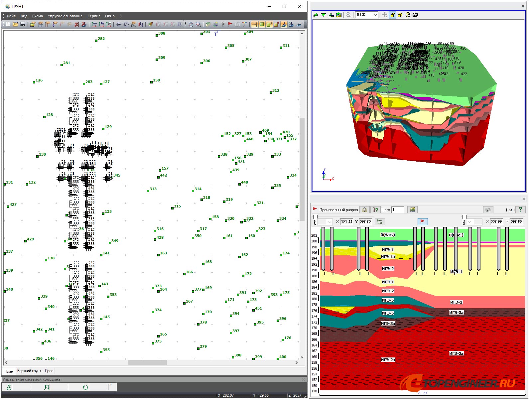
Task: Click the Save (floppy disk) toolbar icon
Action: coord(23,24)
